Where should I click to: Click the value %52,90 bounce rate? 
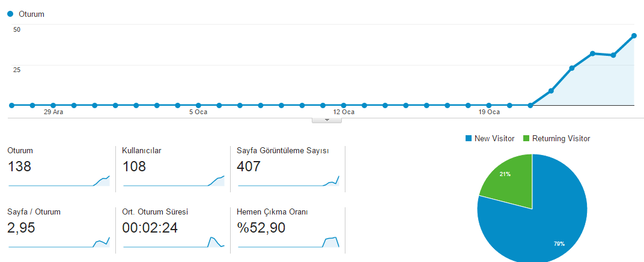coord(261,228)
